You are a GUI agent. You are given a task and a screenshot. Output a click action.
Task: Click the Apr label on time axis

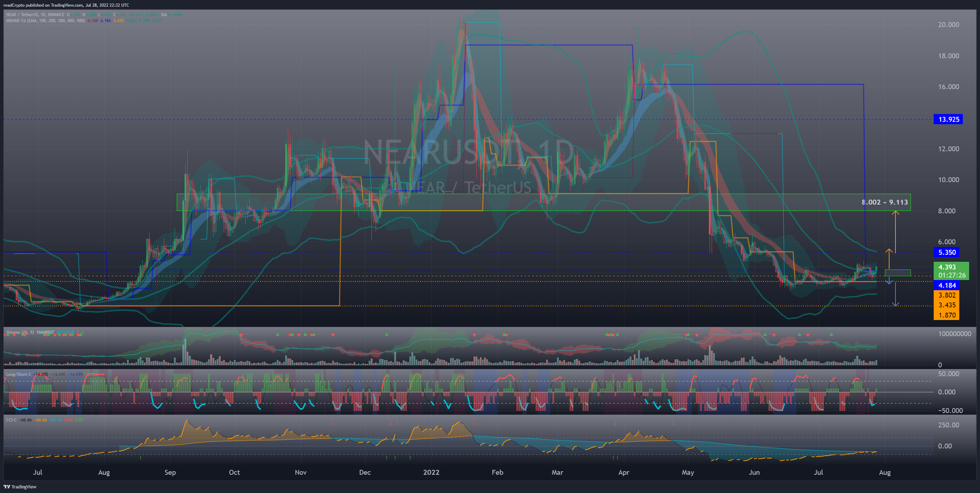[x=624, y=472]
